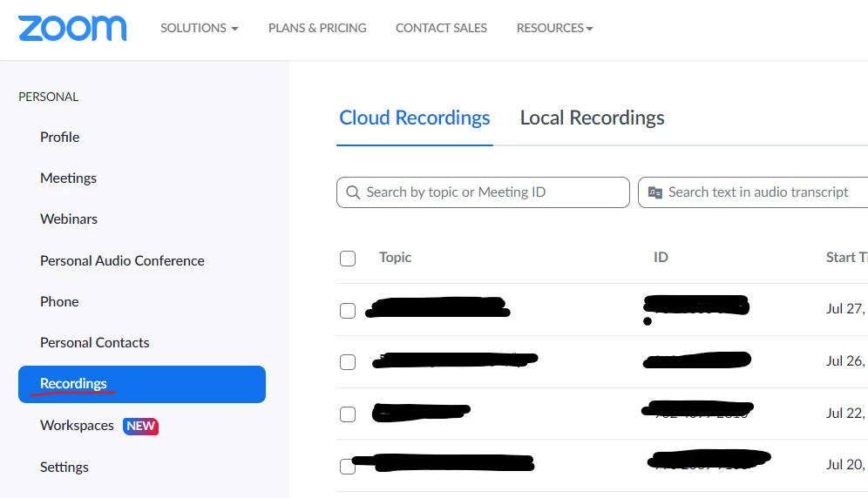This screenshot has width=868, height=498.
Task: Click the Topic column header
Action: tap(396, 258)
